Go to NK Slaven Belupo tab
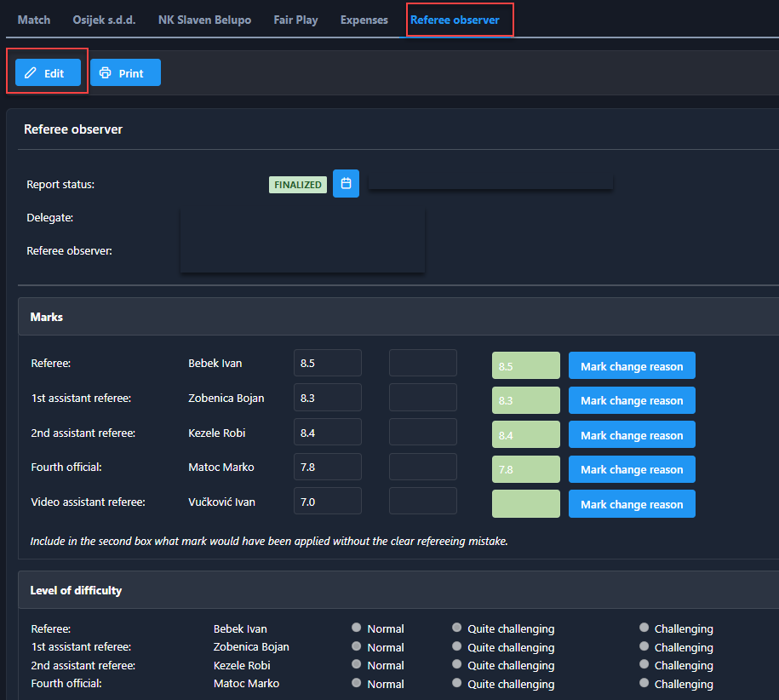Image resolution: width=779 pixels, height=700 pixels. tap(204, 20)
